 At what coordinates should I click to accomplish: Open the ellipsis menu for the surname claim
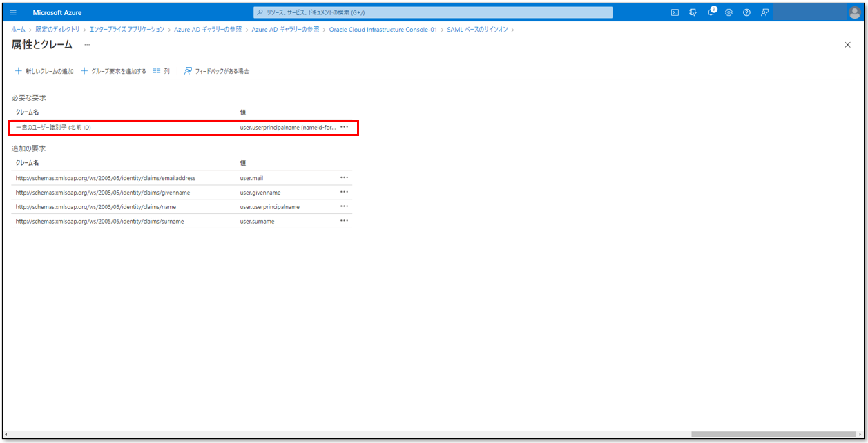[344, 221]
